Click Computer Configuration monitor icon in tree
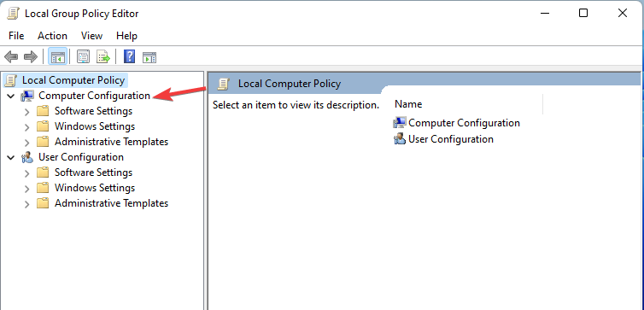The image size is (644, 310). click(27, 97)
